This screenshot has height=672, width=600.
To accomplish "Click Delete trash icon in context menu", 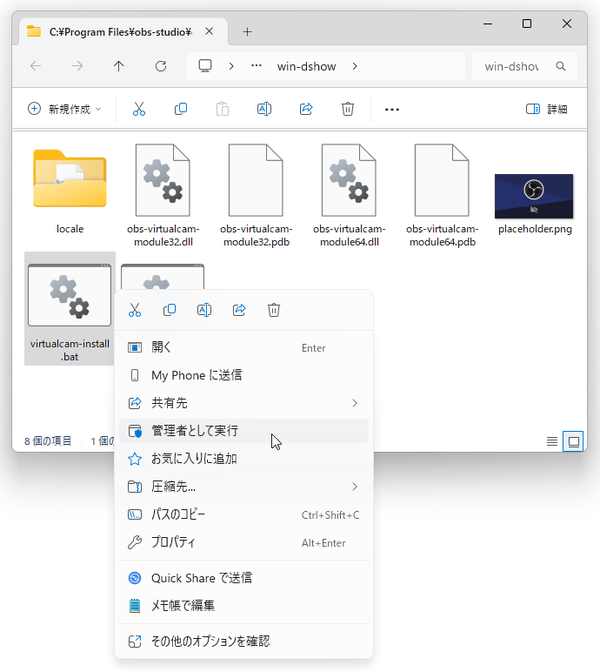I will (x=274, y=310).
